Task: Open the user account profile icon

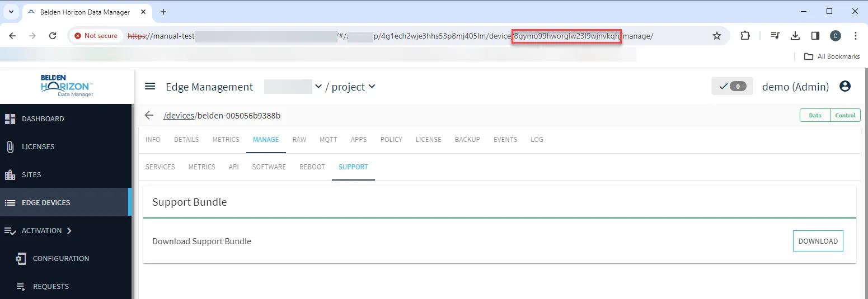Action: 845,86
